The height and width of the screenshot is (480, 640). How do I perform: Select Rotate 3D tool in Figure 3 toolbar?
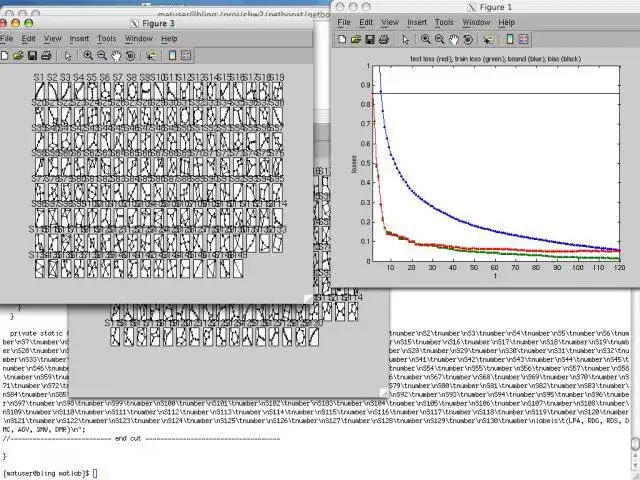[130, 56]
